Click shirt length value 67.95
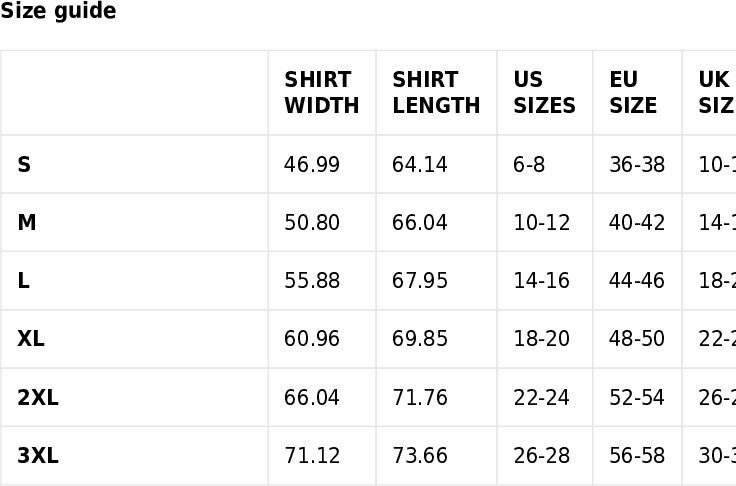736x486 pixels. click(x=420, y=281)
